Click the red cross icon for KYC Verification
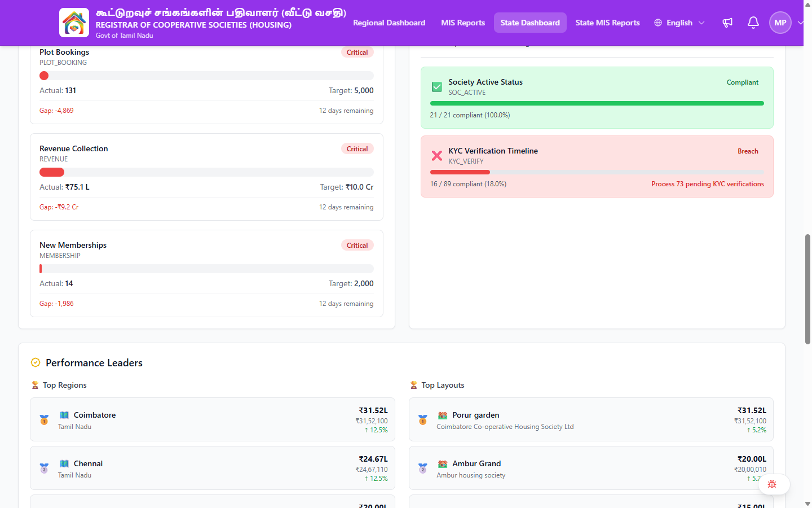This screenshot has width=812, height=508. point(437,156)
